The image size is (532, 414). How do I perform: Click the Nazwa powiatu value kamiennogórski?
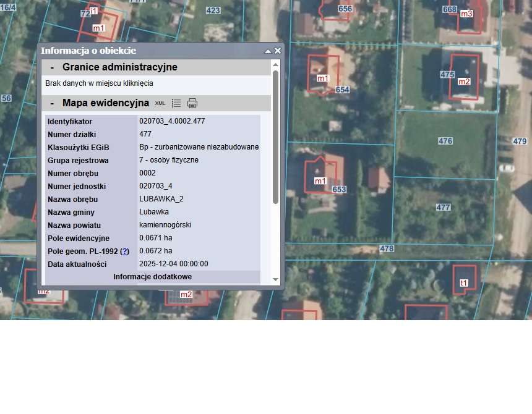pyautogui.click(x=165, y=225)
